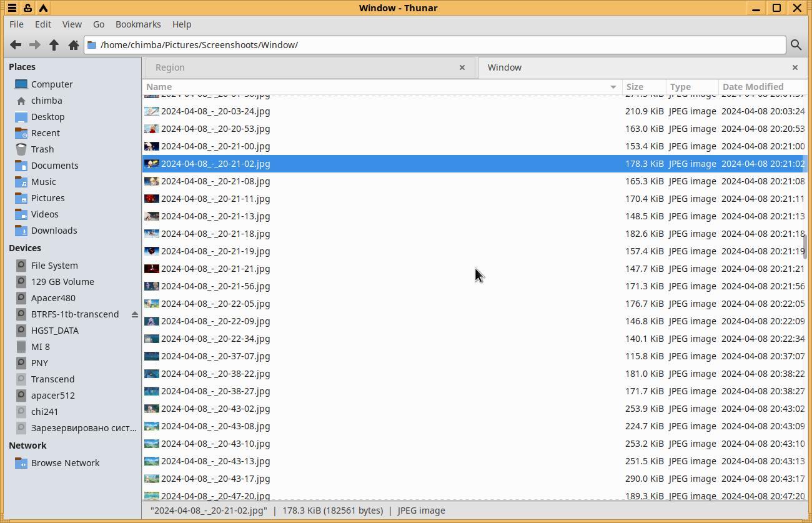Click the MI 8 device icon
The image size is (812, 523).
[x=21, y=347]
